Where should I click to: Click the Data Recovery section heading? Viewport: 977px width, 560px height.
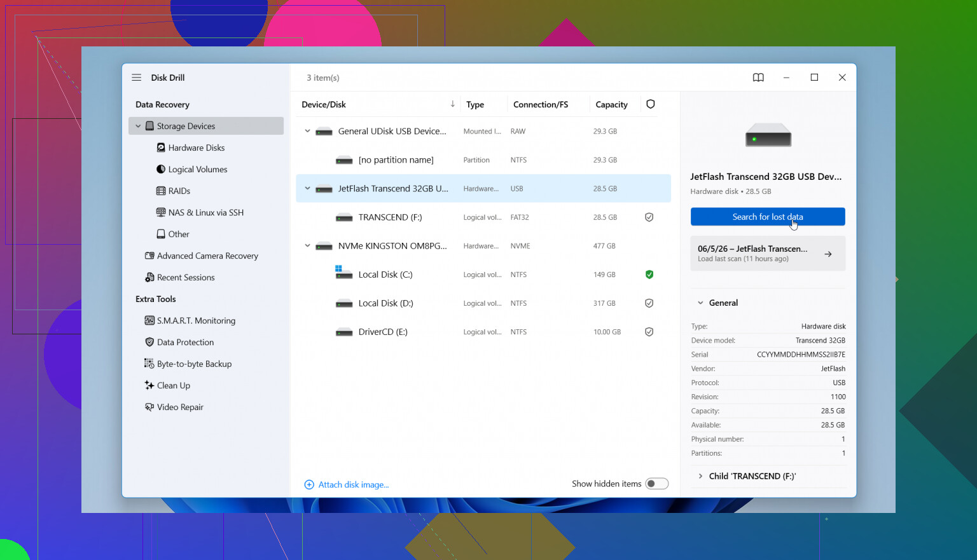tap(162, 104)
